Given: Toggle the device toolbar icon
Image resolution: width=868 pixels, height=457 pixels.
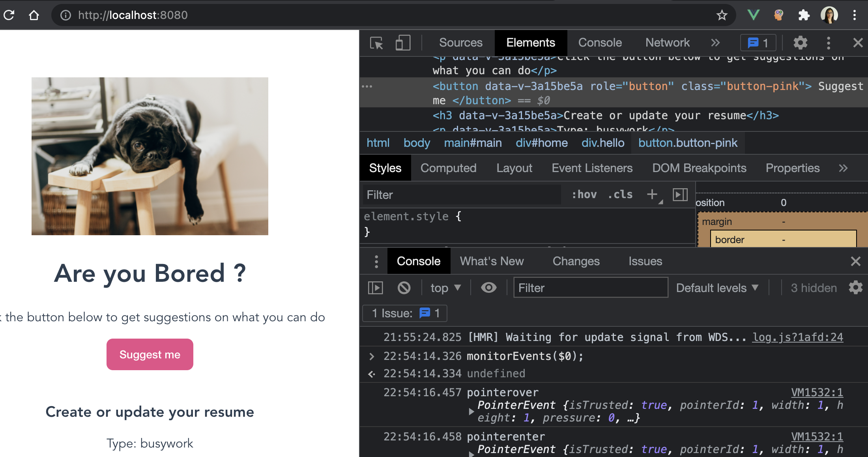Looking at the screenshot, I should click(403, 43).
